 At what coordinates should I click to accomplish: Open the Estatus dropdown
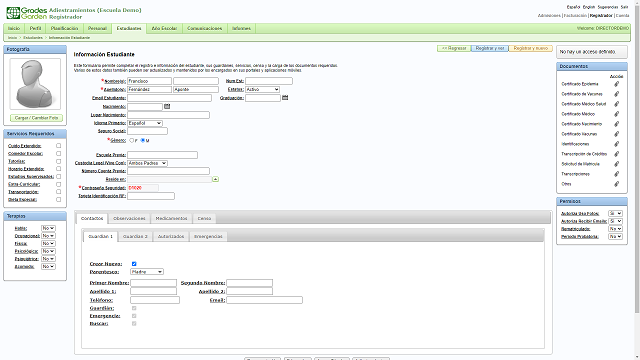click(262, 89)
